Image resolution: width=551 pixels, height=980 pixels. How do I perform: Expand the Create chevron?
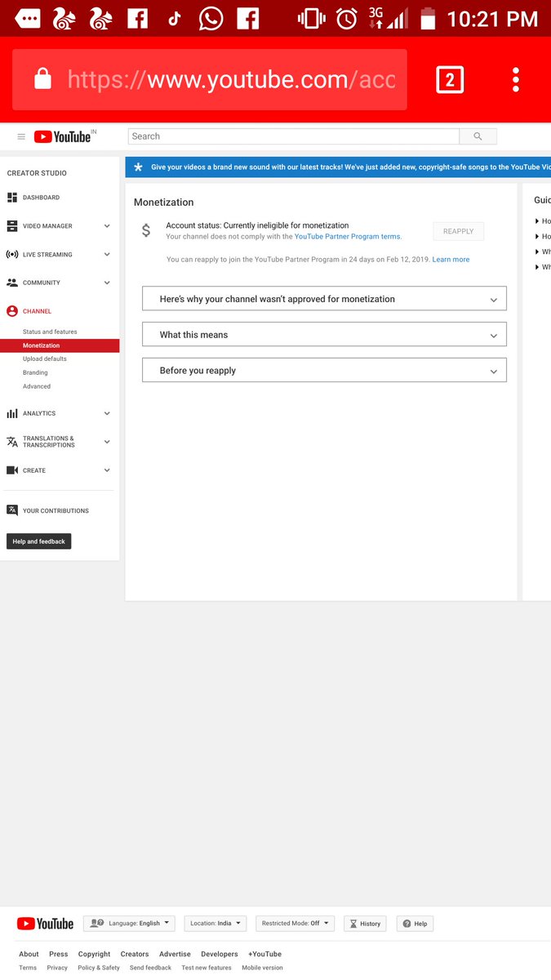coord(107,470)
